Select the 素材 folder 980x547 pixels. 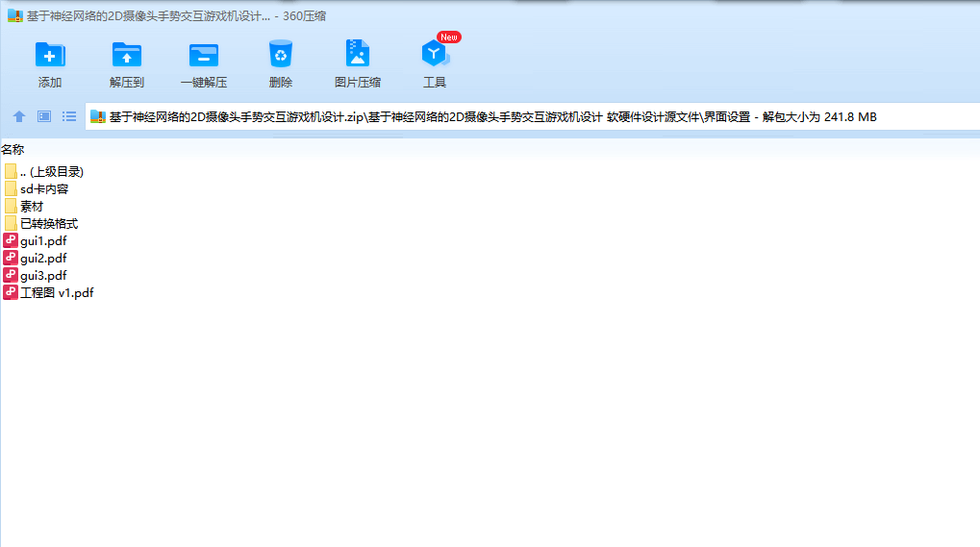pos(24,207)
